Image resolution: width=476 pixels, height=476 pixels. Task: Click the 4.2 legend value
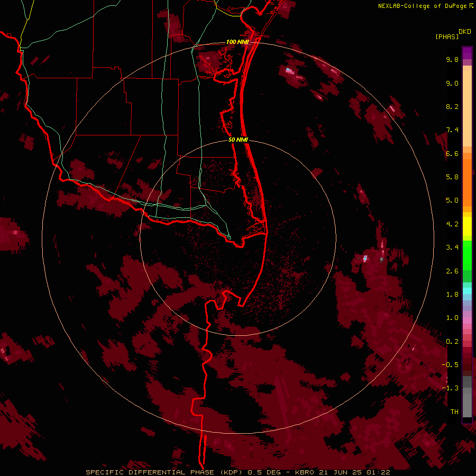[x=452, y=224]
